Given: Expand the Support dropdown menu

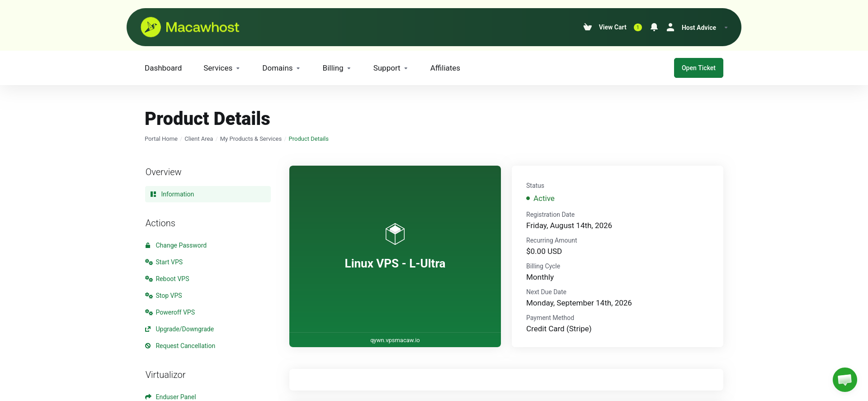Looking at the screenshot, I should pyautogui.click(x=391, y=68).
